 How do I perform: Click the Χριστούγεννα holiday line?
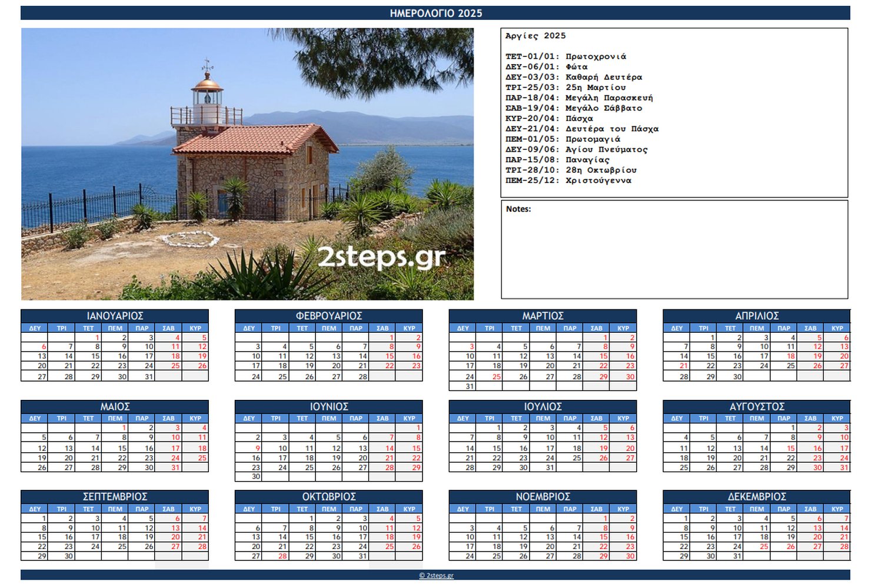coord(568,181)
